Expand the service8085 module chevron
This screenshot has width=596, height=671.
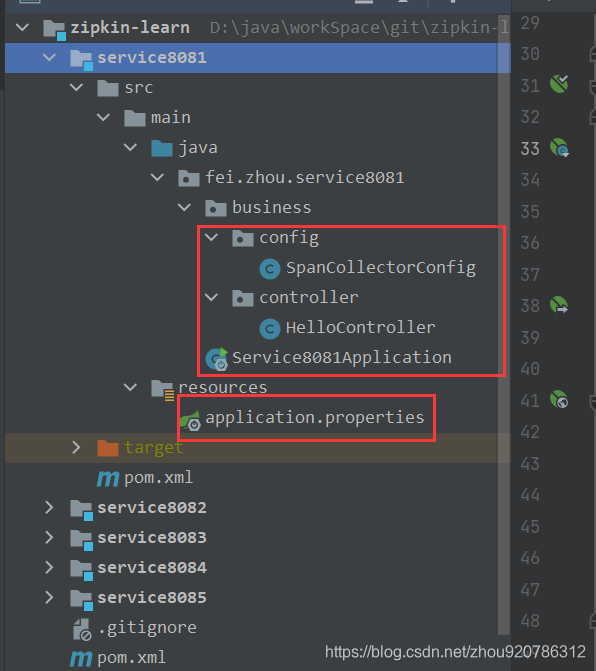pyautogui.click(x=50, y=597)
